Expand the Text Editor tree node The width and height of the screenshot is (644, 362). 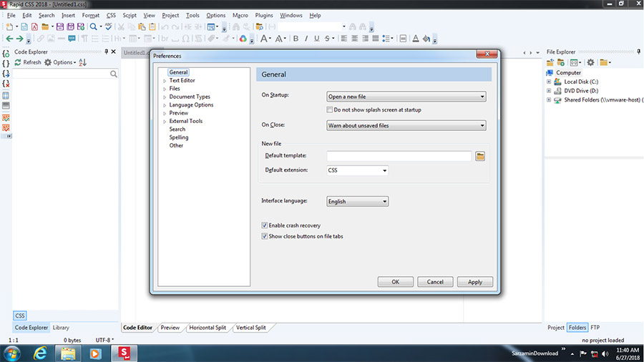coord(165,81)
